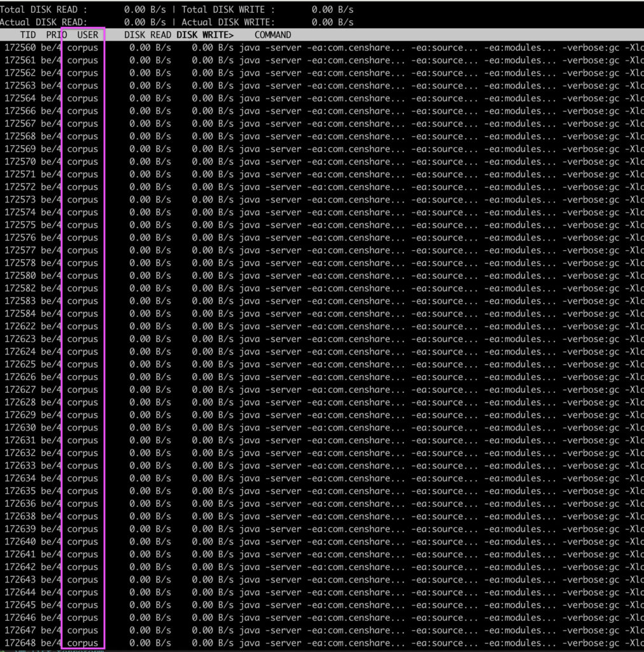644x652 pixels.
Task: Select thread ID 172577
Action: tap(20, 250)
